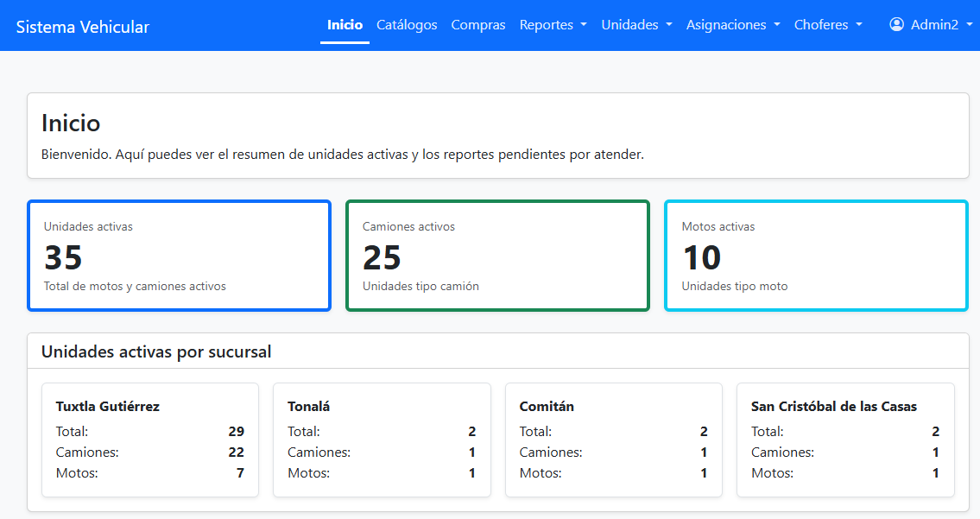This screenshot has height=519, width=980.
Task: Click the Sistema Vehicular brand link
Action: pos(83,27)
